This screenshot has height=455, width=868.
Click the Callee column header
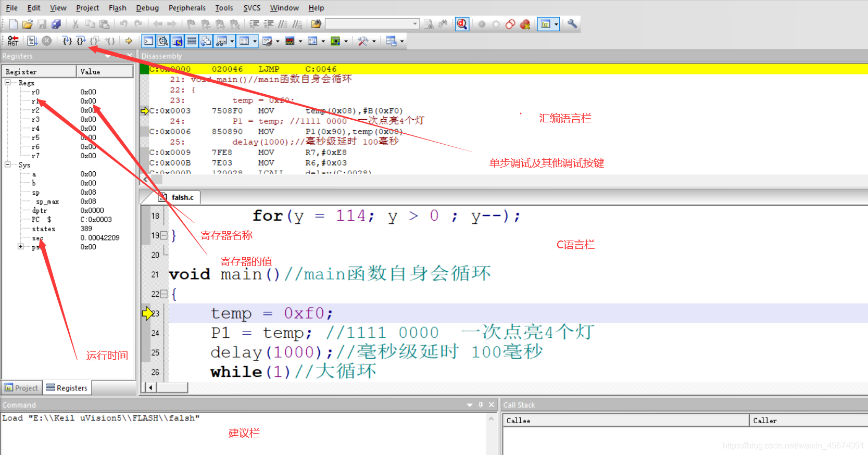[626, 421]
